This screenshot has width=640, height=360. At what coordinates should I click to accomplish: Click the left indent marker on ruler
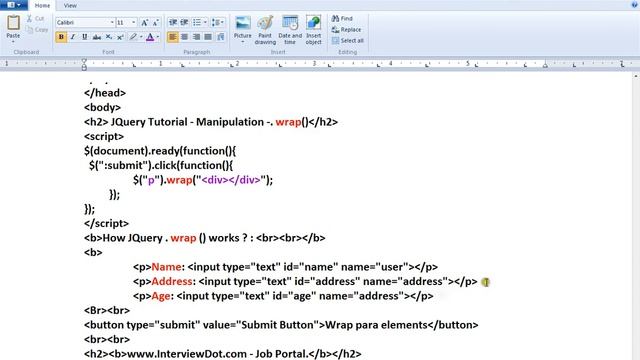tap(84, 66)
